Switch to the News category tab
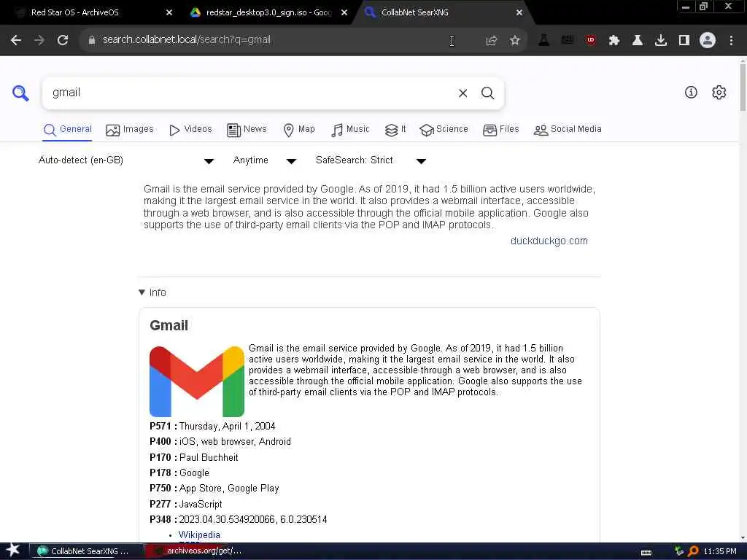Image resolution: width=747 pixels, height=560 pixels. click(x=247, y=130)
